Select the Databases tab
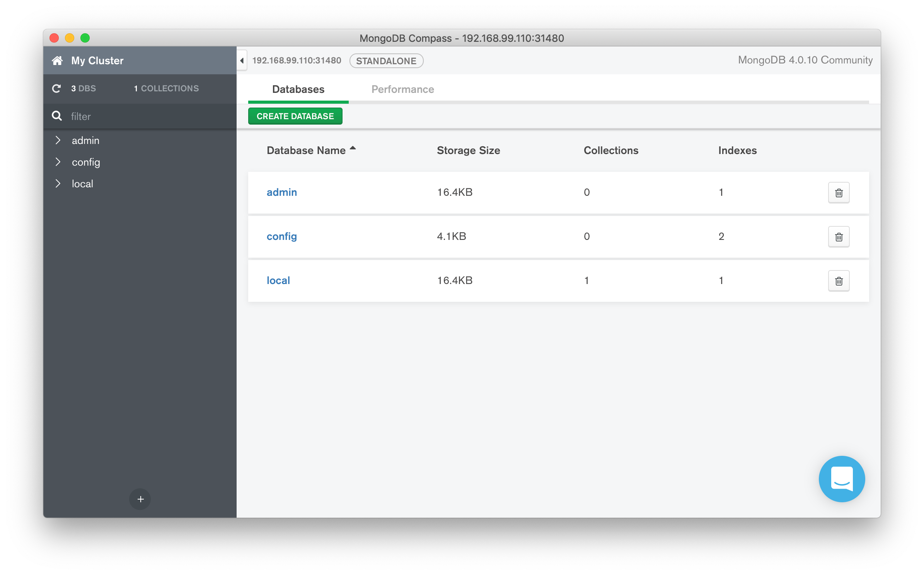 point(298,89)
